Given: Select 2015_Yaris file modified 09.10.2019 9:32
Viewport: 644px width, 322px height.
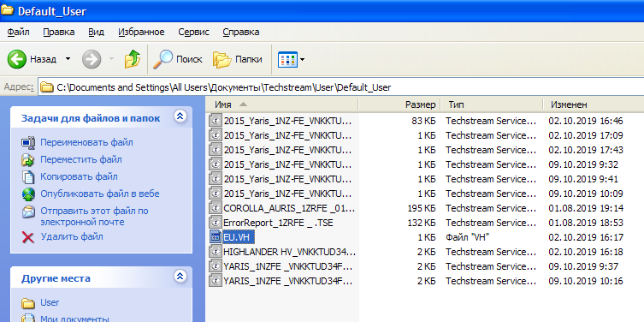Looking at the screenshot, I should click(x=287, y=164).
